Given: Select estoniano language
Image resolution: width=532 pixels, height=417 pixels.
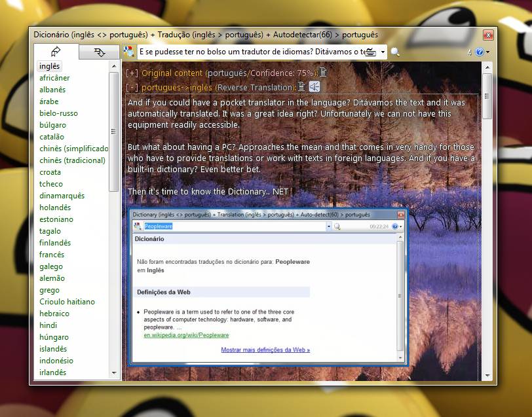Looking at the screenshot, I should tap(56, 219).
